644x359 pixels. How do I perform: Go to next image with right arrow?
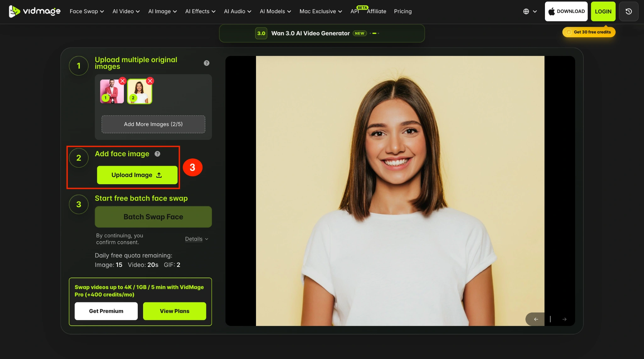pos(564,319)
